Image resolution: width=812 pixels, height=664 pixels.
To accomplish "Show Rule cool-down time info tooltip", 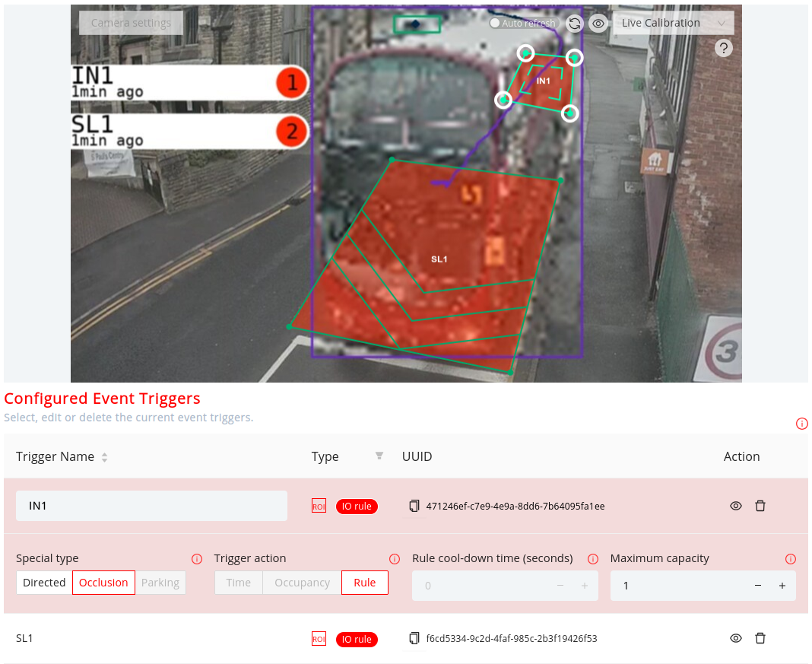I will pos(593,559).
